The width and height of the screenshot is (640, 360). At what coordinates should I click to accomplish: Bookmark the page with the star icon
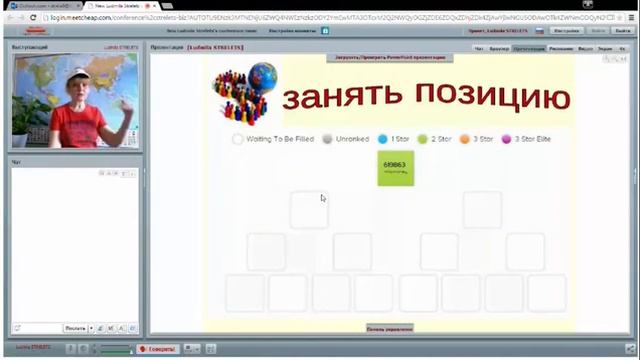[x=620, y=18]
